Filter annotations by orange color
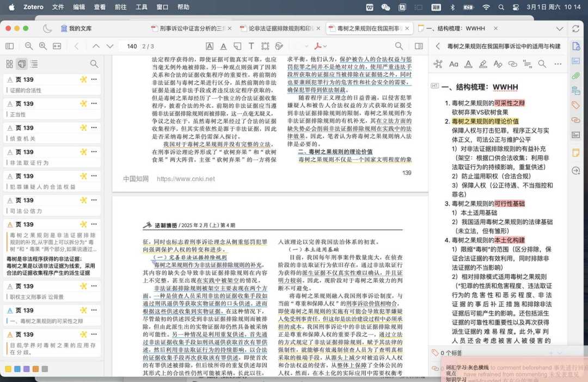Image resolution: width=588 pixels, height=382 pixels. pyautogui.click(x=35, y=369)
